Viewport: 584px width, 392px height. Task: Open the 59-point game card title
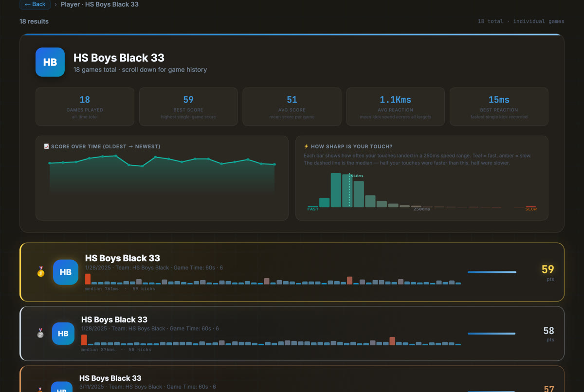click(x=123, y=258)
